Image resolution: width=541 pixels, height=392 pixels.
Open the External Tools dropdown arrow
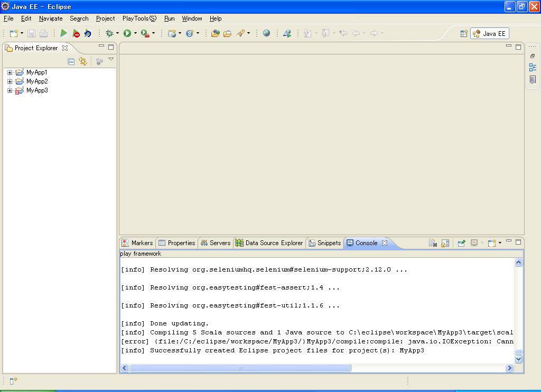tap(154, 33)
